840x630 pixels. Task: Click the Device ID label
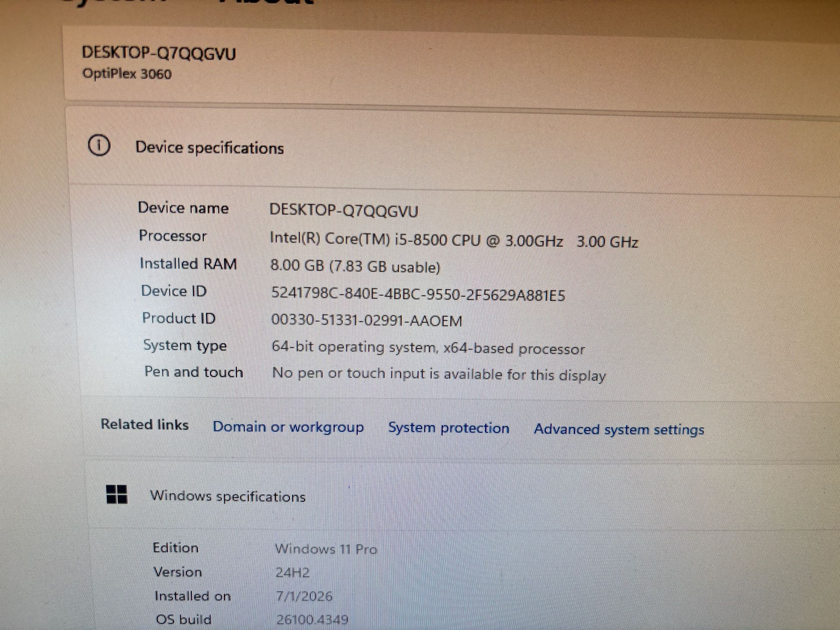click(x=174, y=291)
